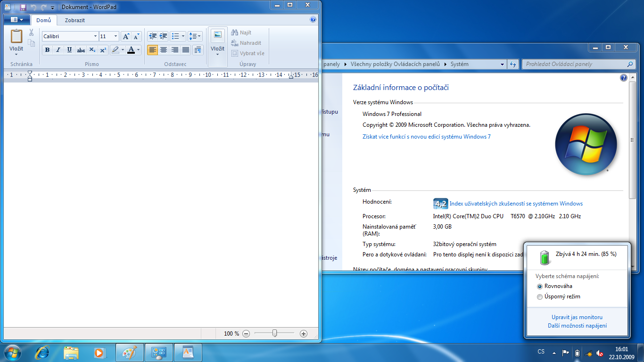
Task: Select Align text right
Action: [175, 50]
